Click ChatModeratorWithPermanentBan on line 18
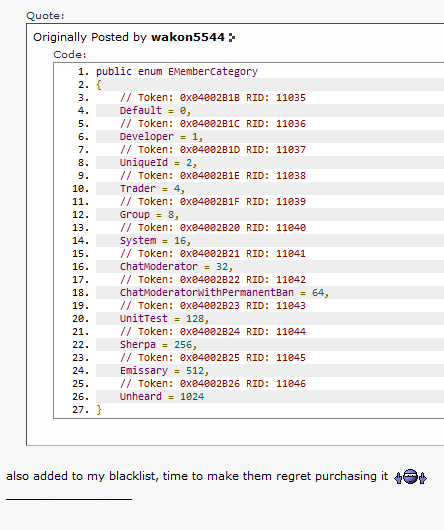The image size is (444, 530). point(207,292)
